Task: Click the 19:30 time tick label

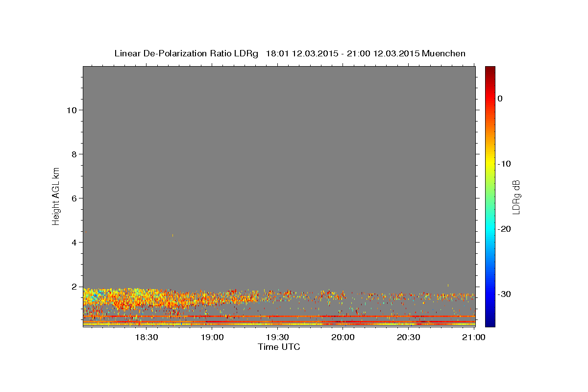Action: 278,337
